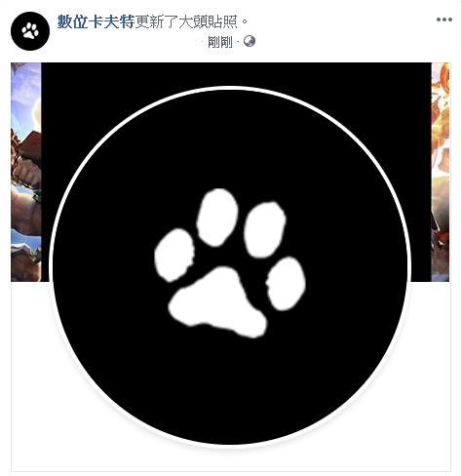462x476 pixels.
Task: Open the post options three-dots menu
Action: 443,20
